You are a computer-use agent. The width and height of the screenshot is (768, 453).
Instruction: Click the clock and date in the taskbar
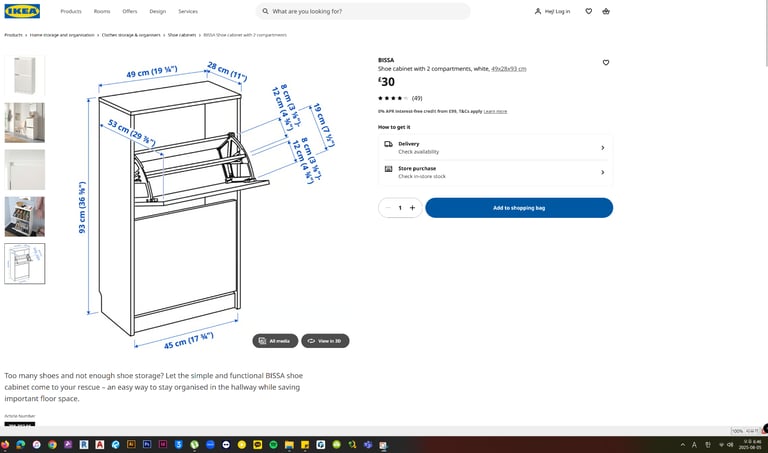(x=751, y=445)
